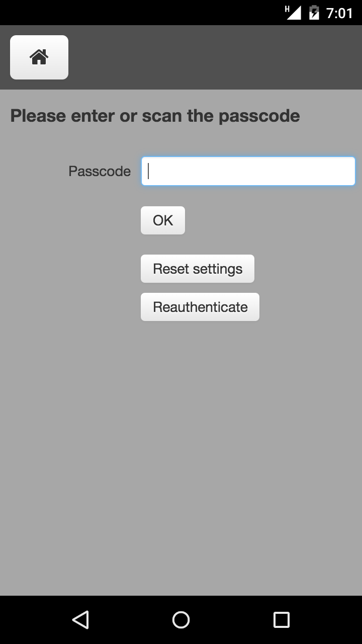Tap the 'Please enter or scan' heading
The image size is (362, 644).
155,116
